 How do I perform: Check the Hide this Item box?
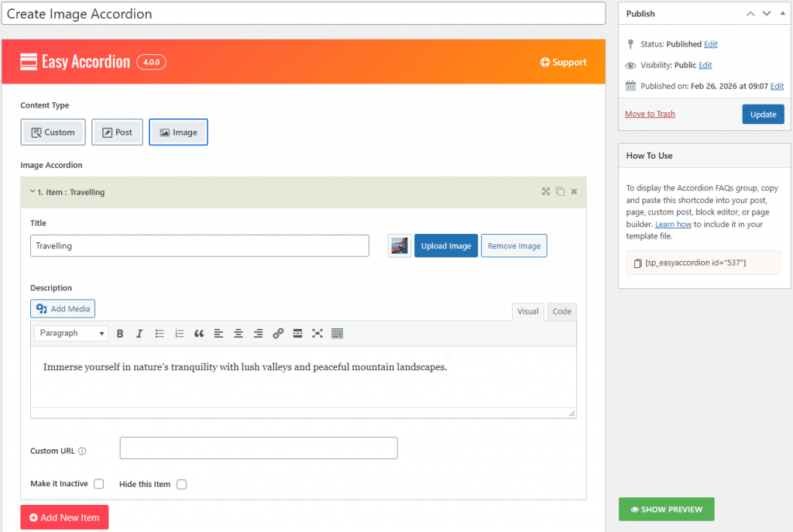(x=181, y=485)
